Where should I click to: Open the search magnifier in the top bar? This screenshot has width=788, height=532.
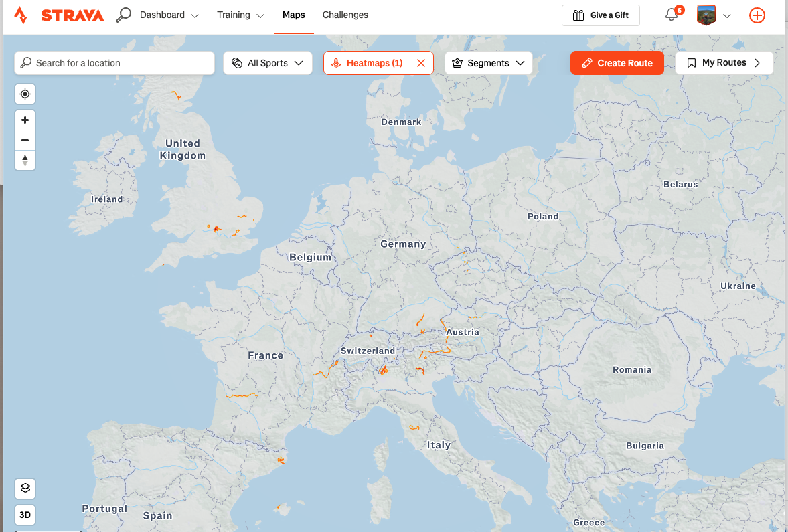coord(123,15)
